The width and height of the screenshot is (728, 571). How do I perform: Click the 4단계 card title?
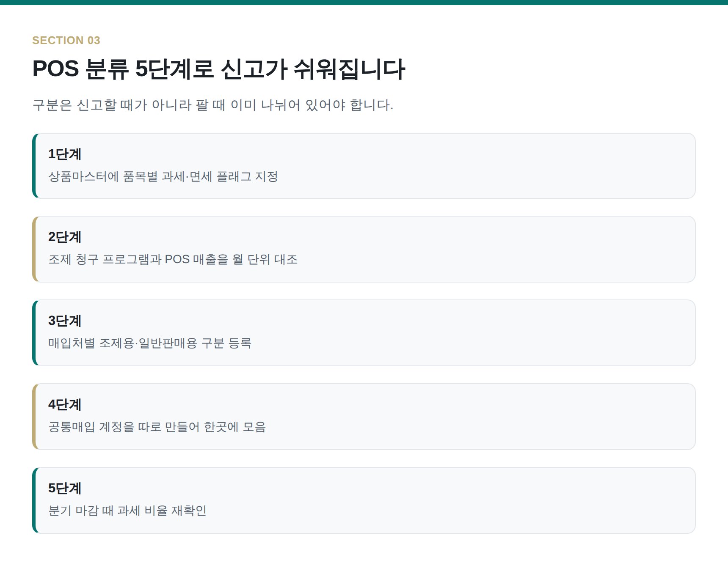pos(64,404)
